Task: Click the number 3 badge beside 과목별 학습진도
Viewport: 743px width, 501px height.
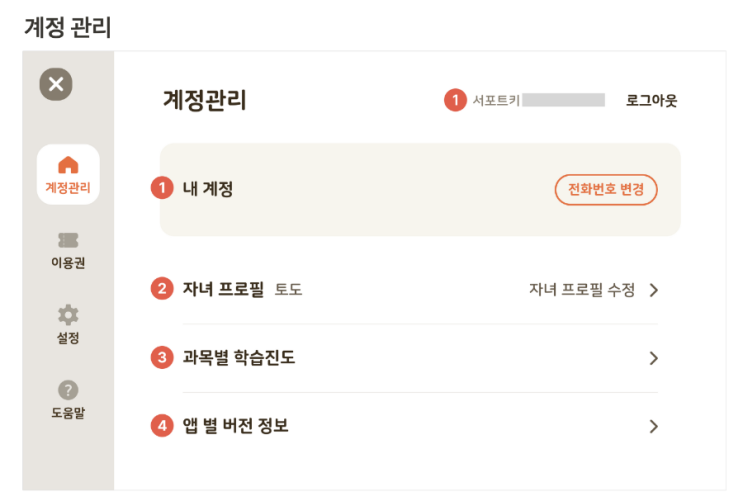Action: (162, 358)
